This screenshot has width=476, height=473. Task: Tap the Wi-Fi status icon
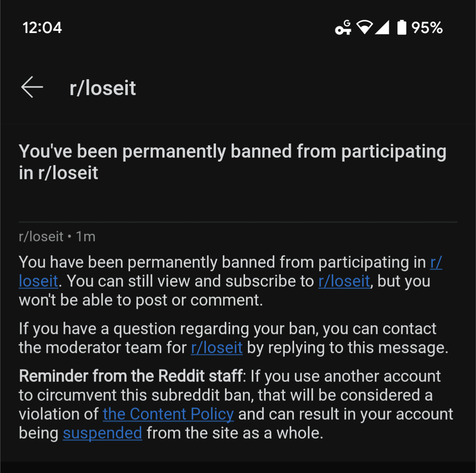click(364, 27)
